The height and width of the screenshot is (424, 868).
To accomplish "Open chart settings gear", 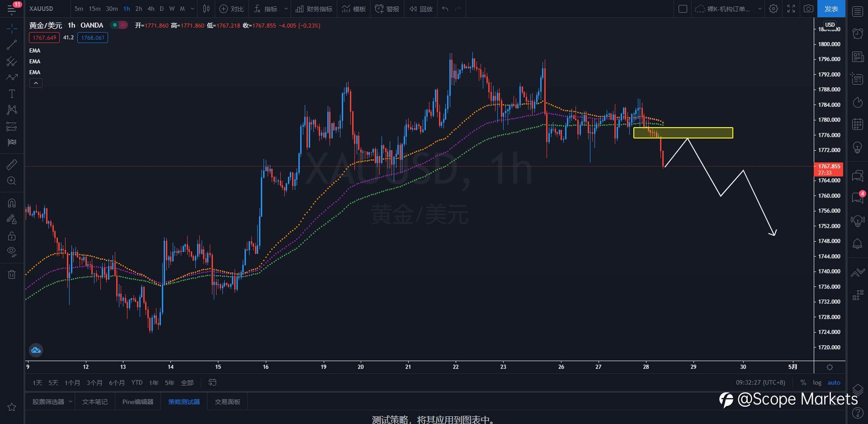I will (774, 9).
